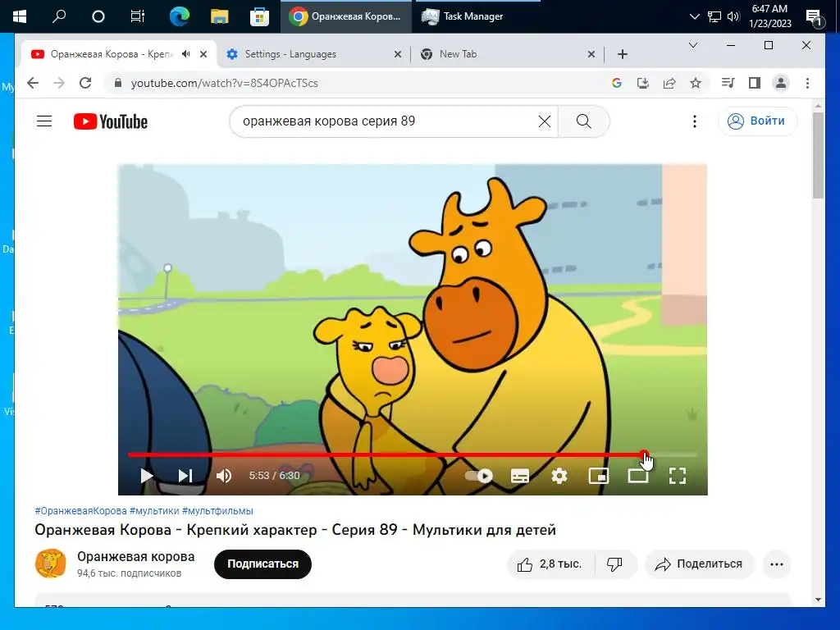Image resolution: width=840 pixels, height=630 pixels.
Task: Close the New Tab tab
Action: coord(591,54)
